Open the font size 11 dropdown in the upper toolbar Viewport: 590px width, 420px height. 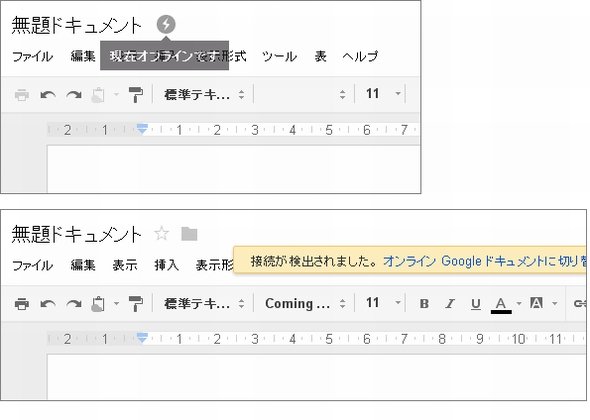click(383, 93)
